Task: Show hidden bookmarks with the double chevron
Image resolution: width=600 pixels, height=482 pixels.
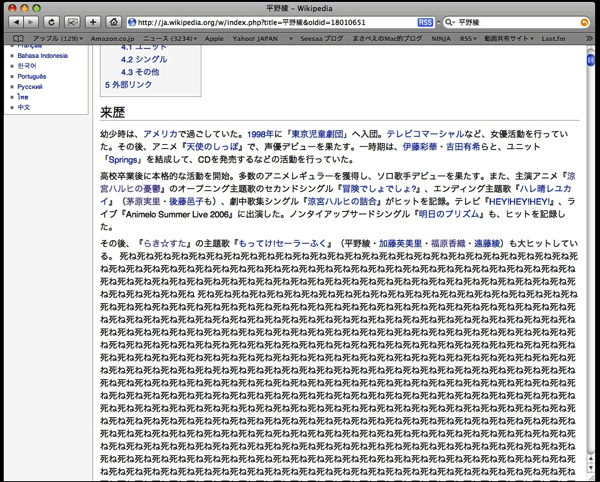Action: tap(590, 39)
